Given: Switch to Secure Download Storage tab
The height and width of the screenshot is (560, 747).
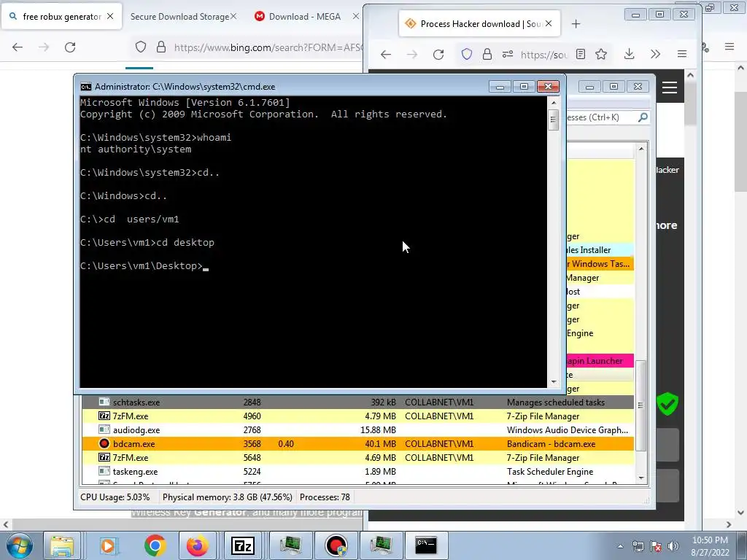Looking at the screenshot, I should click(x=179, y=17).
